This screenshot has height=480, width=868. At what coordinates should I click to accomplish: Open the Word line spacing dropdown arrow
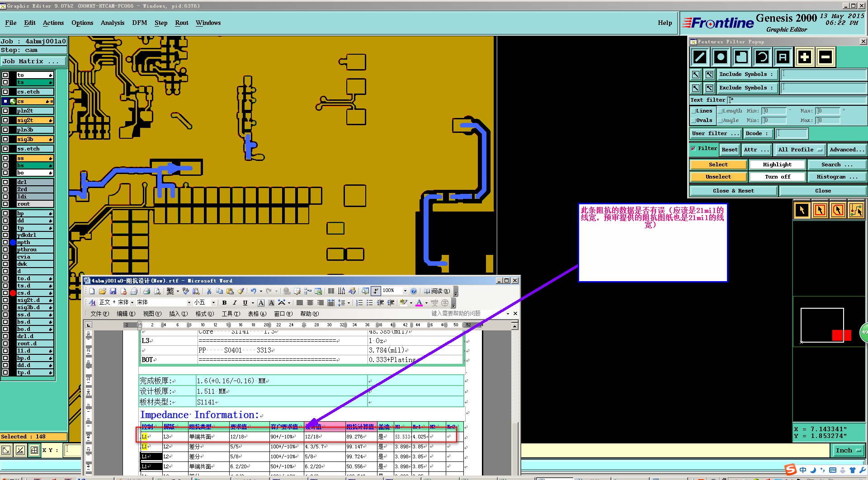tap(349, 303)
